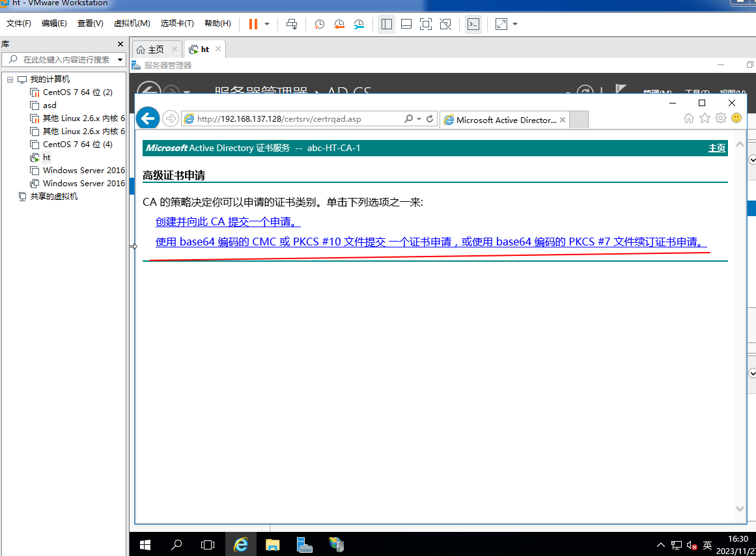Click the page scrollbar up arrow
Screen dimensions: 756x556
click(740, 144)
